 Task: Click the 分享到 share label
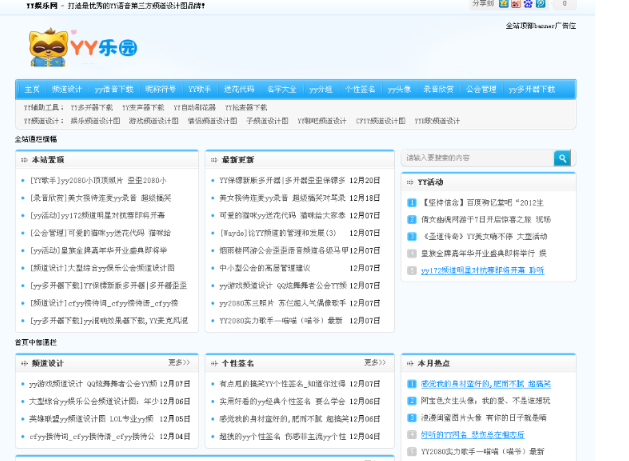[x=483, y=4]
